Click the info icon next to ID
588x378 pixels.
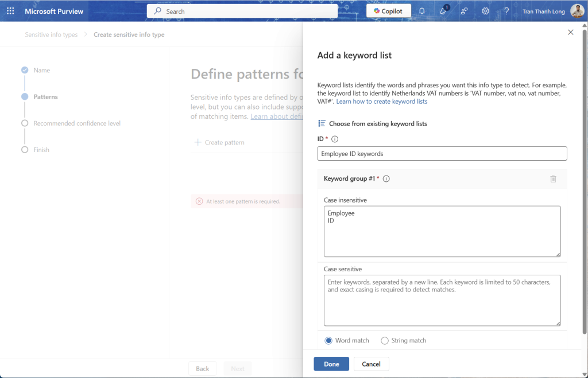(335, 139)
